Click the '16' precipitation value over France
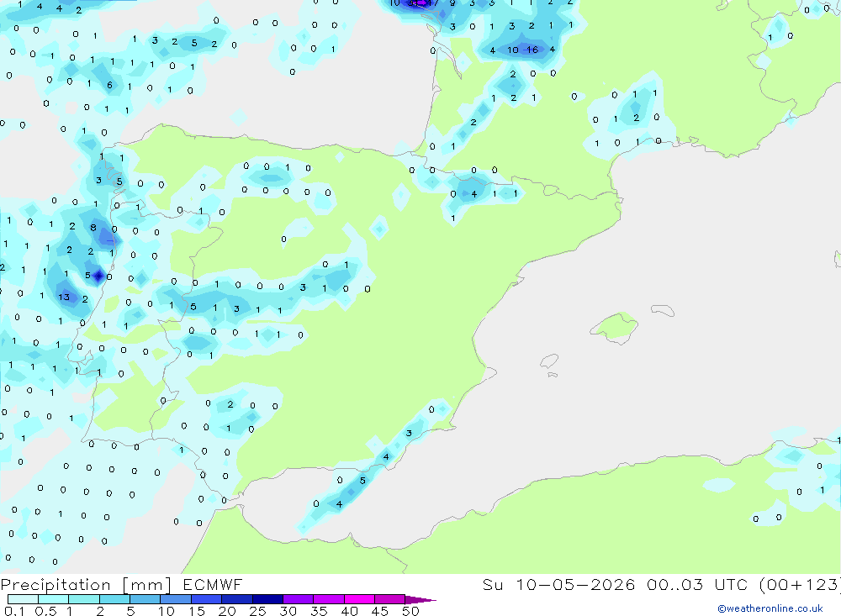Image resolution: width=841 pixels, height=616 pixels. click(x=532, y=50)
